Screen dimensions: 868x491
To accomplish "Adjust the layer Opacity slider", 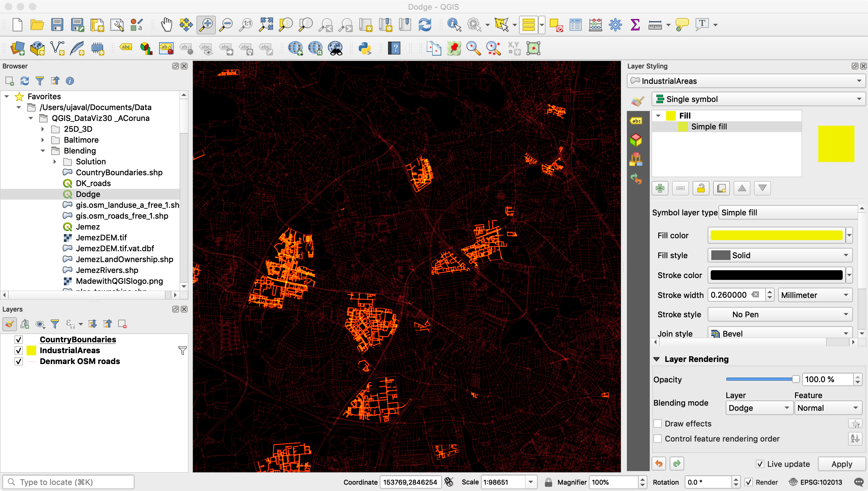I will (763, 379).
